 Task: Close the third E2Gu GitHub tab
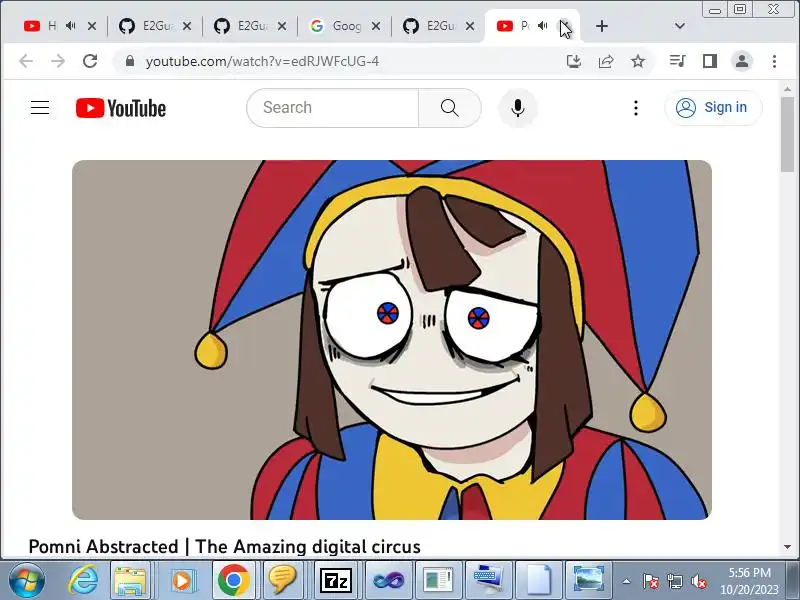(x=470, y=26)
